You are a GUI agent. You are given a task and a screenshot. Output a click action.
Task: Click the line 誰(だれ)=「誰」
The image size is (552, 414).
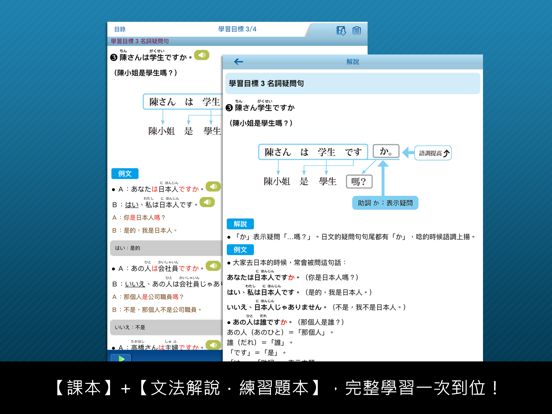click(x=260, y=342)
